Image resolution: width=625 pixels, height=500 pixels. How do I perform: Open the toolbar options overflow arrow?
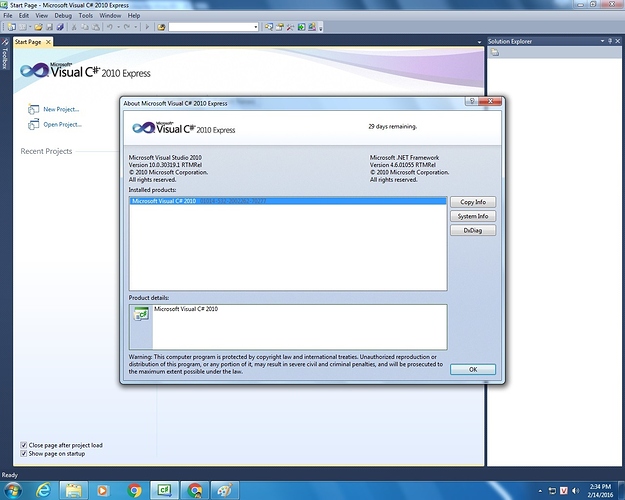click(x=320, y=28)
